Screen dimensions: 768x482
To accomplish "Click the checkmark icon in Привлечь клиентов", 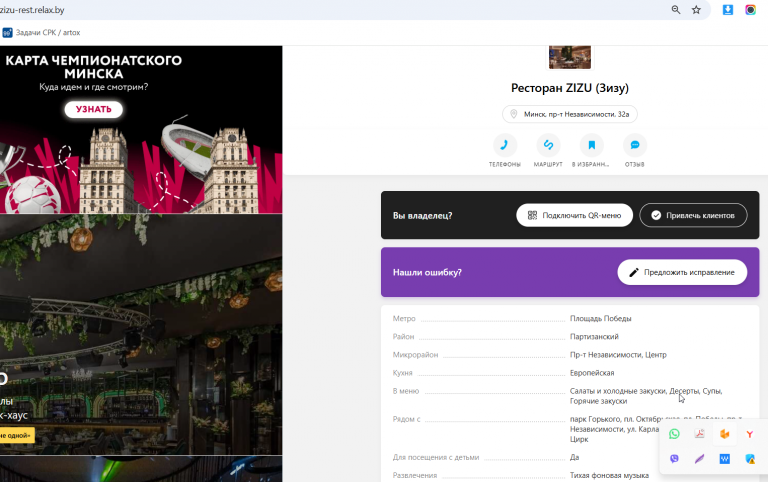I will coord(656,215).
